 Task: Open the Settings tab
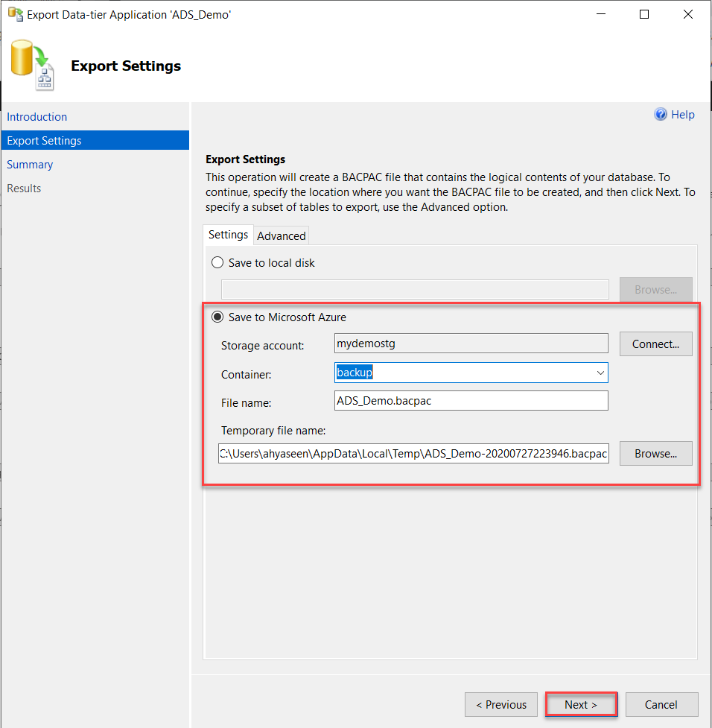click(228, 235)
